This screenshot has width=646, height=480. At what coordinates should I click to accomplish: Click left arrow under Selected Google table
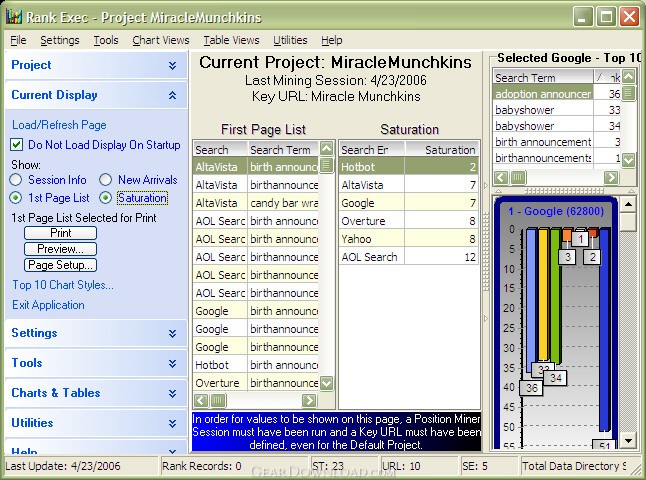[501, 178]
